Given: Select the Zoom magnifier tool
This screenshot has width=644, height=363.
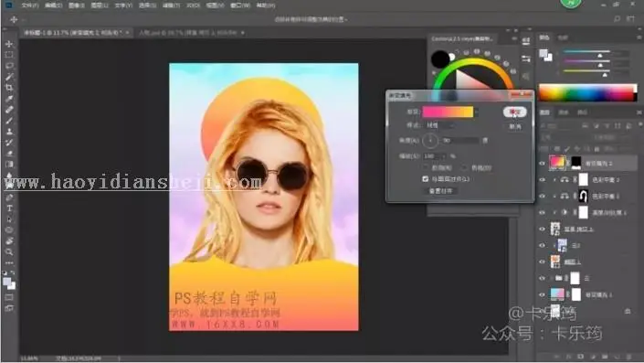Looking at the screenshot, I should pyautogui.click(x=9, y=252).
